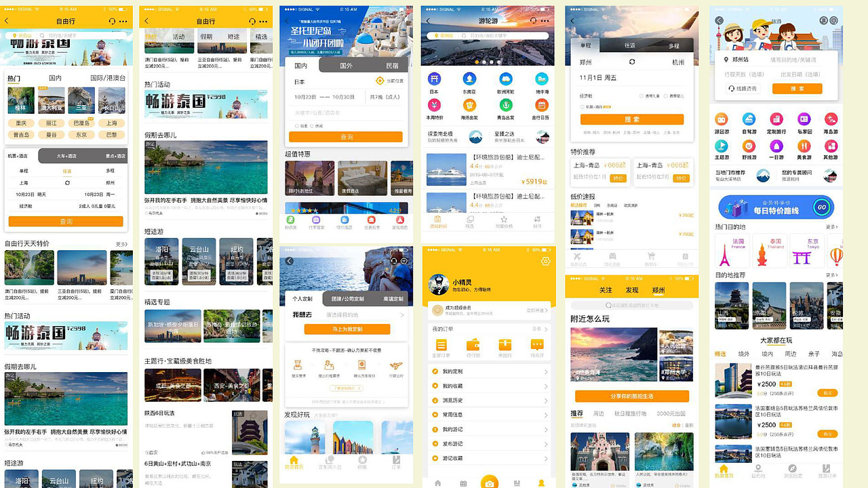The width and height of the screenshot is (868, 488).
Task: Tap the yellow camera icon in bottom bar
Action: click(488, 481)
